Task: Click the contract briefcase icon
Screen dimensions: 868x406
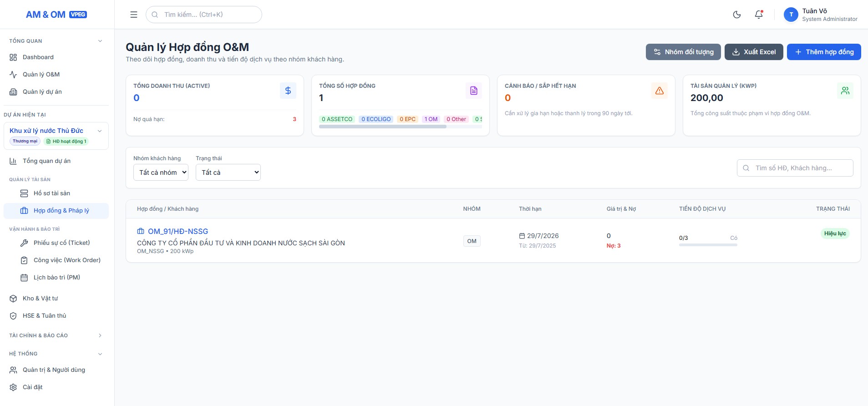Action: click(x=141, y=232)
